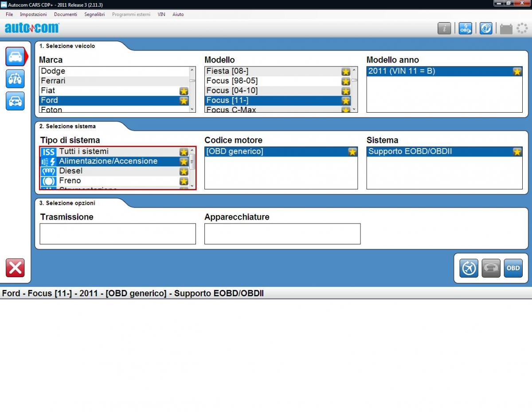Click the status bar vehicle summary text
The height and width of the screenshot is (412, 532).
tap(133, 293)
